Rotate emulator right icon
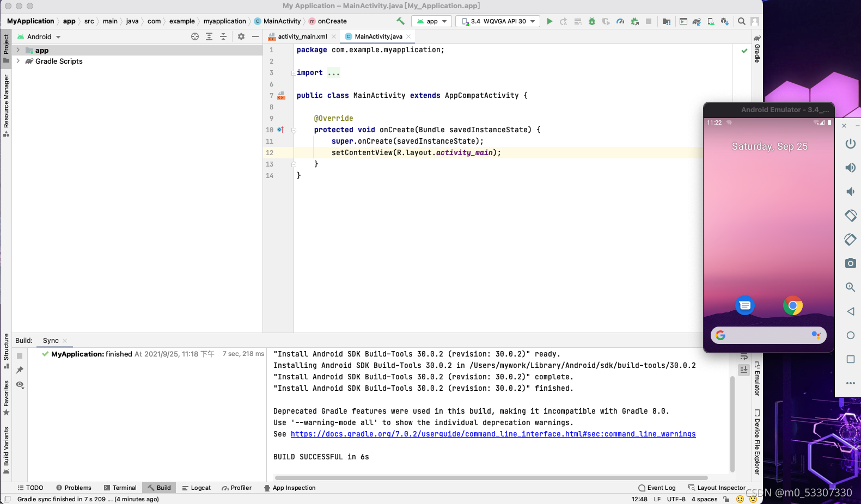This screenshot has width=861, height=504. coord(850,239)
